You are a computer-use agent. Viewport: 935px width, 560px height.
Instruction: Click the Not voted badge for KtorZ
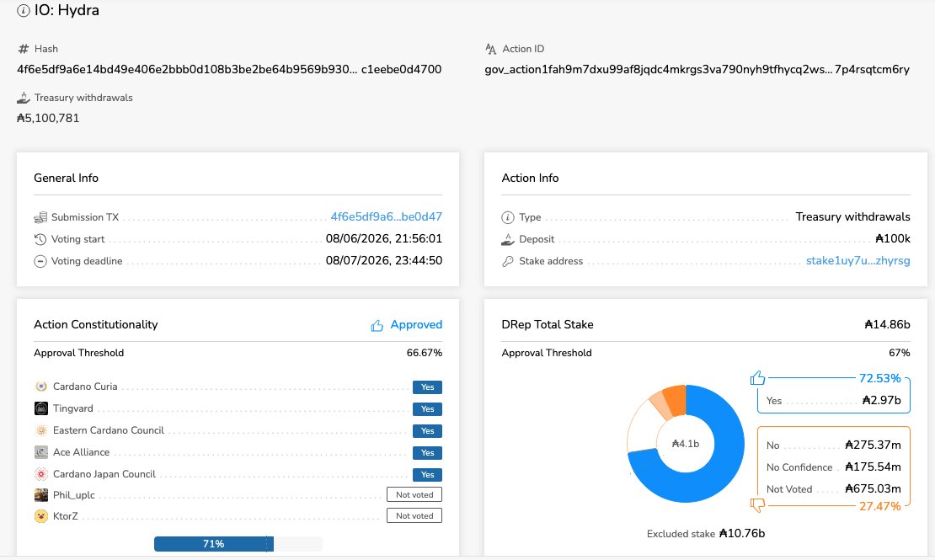coord(414,516)
